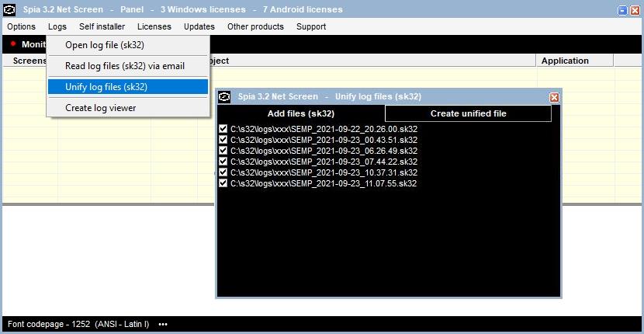The height and width of the screenshot is (334, 644).
Task: Open the Support menu
Action: 311,26
